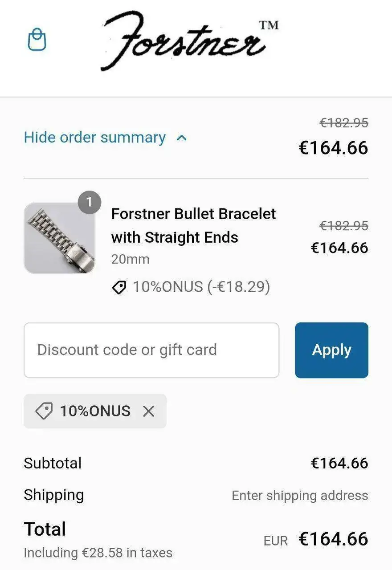Click the struck-through €182.95 in the header
The width and height of the screenshot is (392, 570).
(344, 123)
